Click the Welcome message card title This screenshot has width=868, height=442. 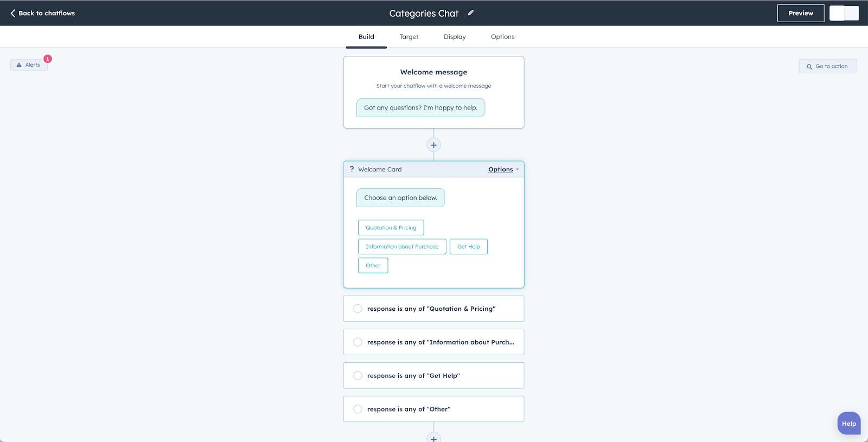(x=433, y=72)
